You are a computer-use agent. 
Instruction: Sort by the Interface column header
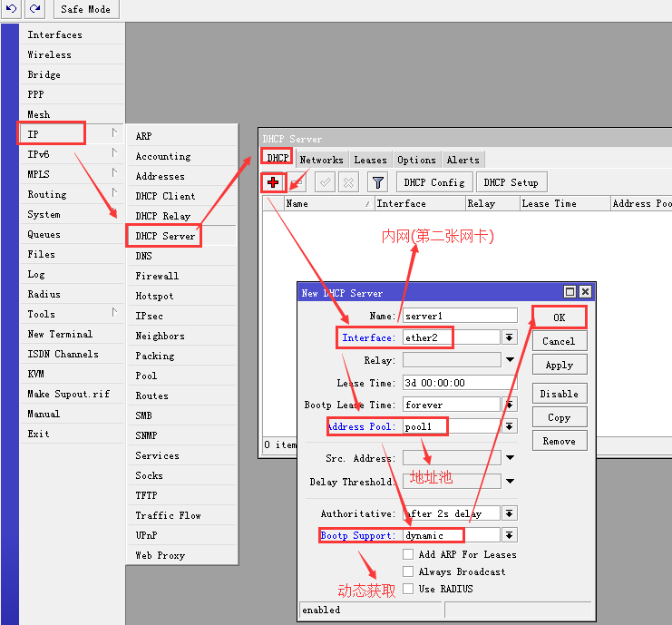(x=420, y=203)
